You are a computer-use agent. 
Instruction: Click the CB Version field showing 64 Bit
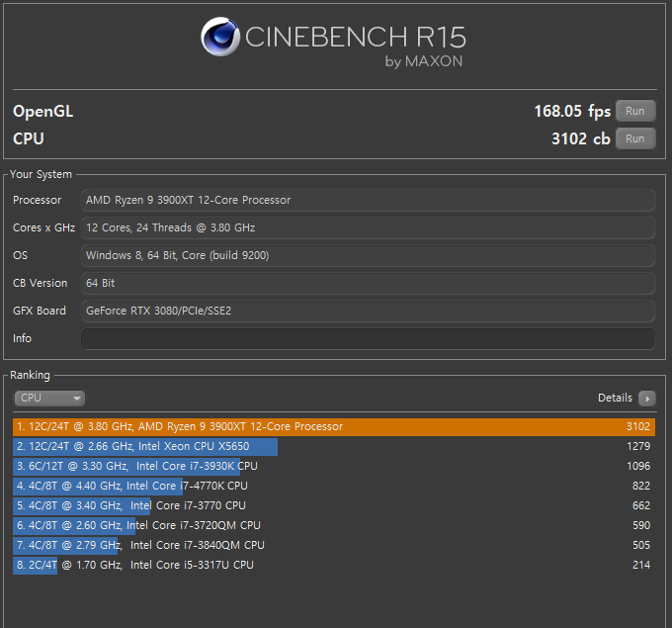click(x=368, y=283)
